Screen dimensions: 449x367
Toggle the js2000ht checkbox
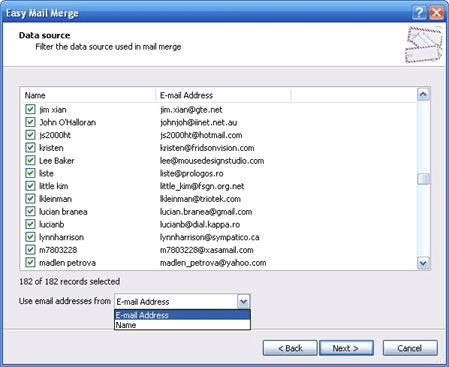[x=30, y=135]
